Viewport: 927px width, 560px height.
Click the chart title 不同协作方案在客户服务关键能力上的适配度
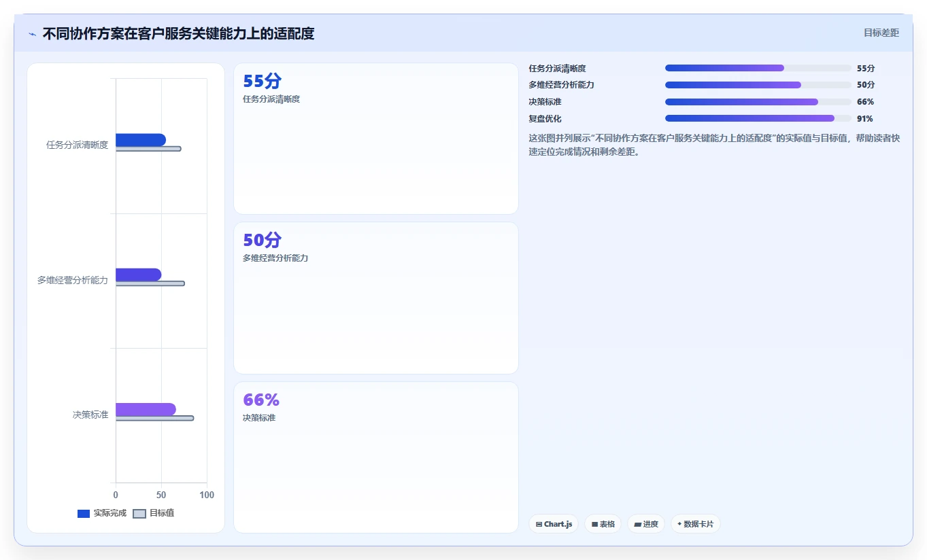pyautogui.click(x=178, y=33)
